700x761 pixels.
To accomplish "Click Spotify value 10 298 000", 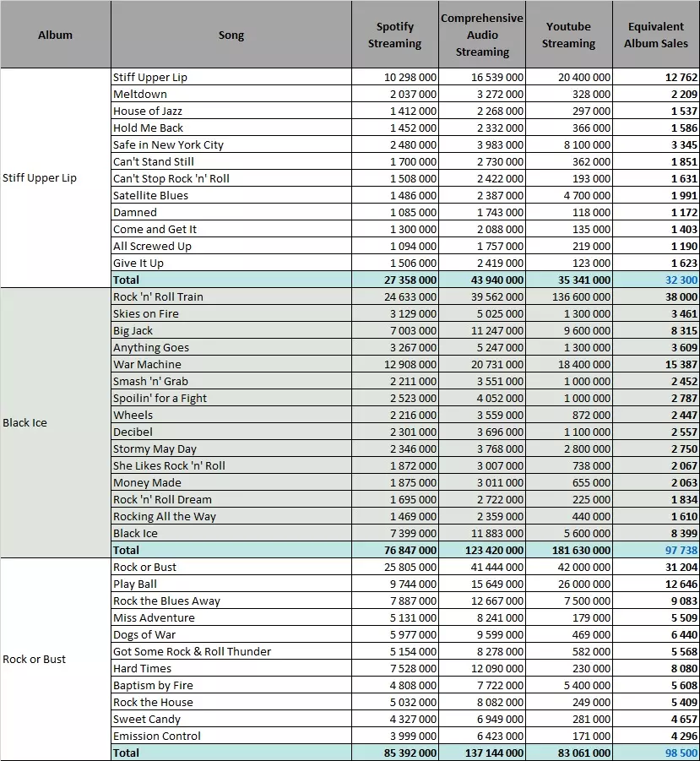I will [395, 77].
